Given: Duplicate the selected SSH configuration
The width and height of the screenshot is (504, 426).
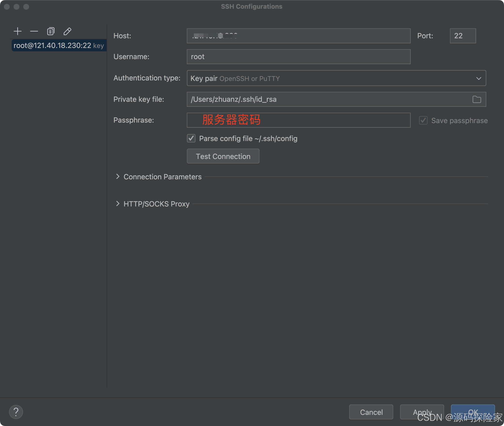Looking at the screenshot, I should (51, 31).
